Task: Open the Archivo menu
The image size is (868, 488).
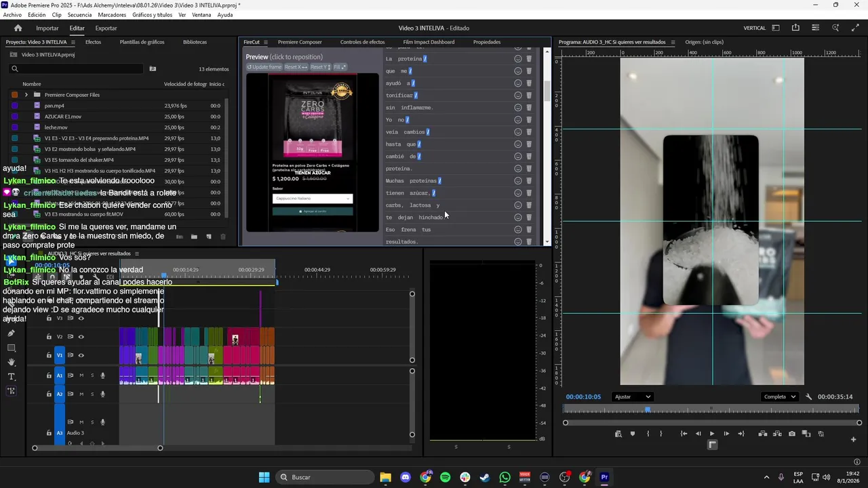Action: point(12,15)
